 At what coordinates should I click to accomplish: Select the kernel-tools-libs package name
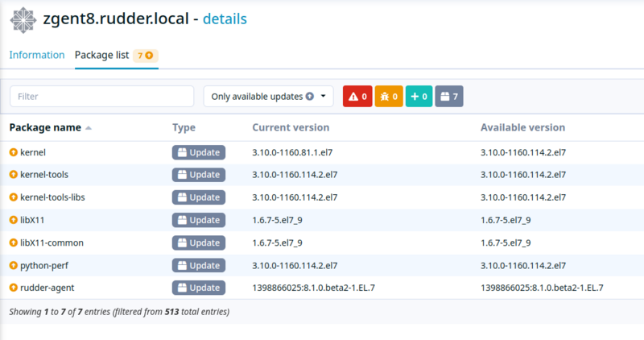click(52, 197)
